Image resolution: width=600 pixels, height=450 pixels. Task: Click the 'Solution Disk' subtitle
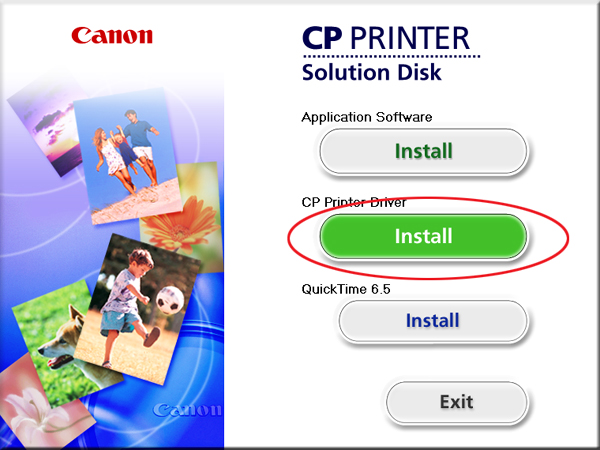371,72
